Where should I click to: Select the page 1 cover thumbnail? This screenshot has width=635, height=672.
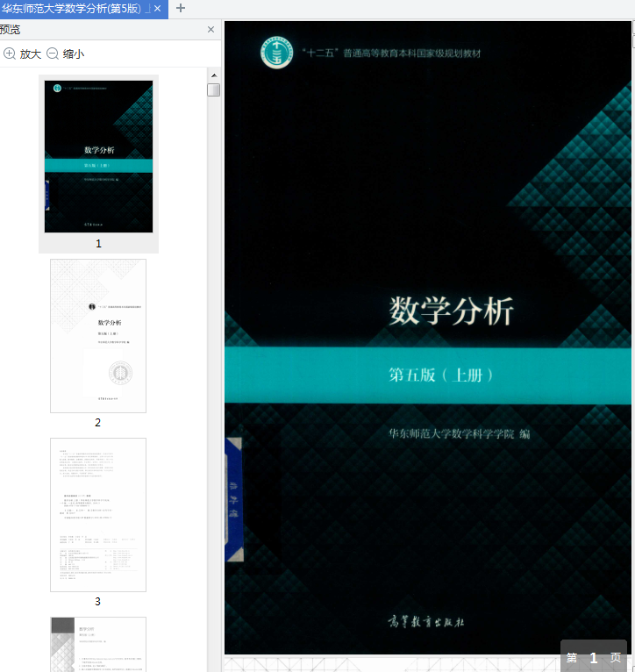pyautogui.click(x=98, y=156)
